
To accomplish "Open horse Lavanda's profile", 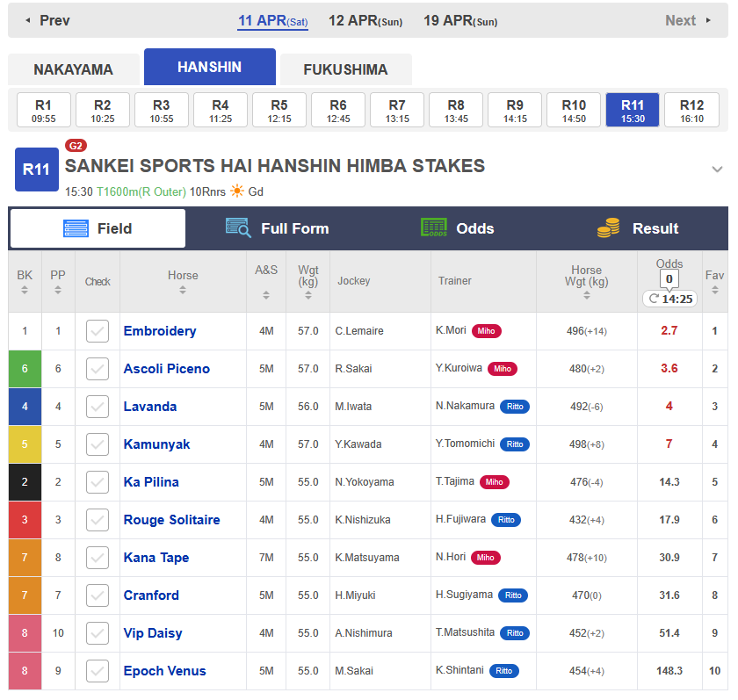I will 150,407.
